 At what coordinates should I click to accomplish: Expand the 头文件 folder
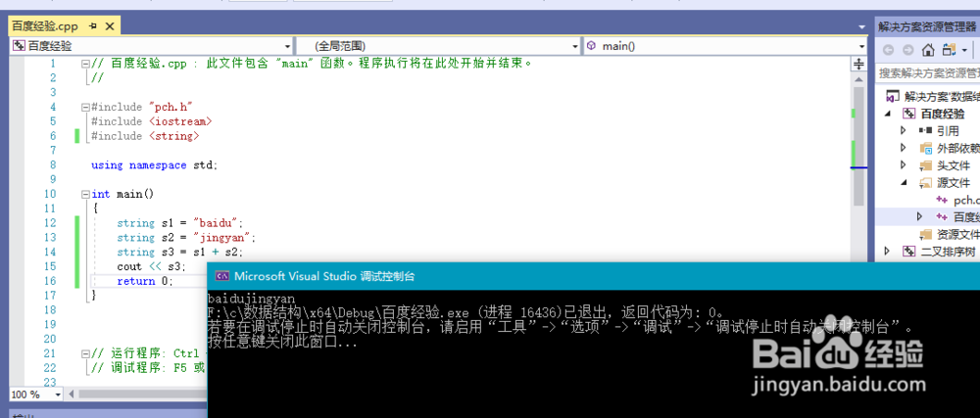point(903,165)
